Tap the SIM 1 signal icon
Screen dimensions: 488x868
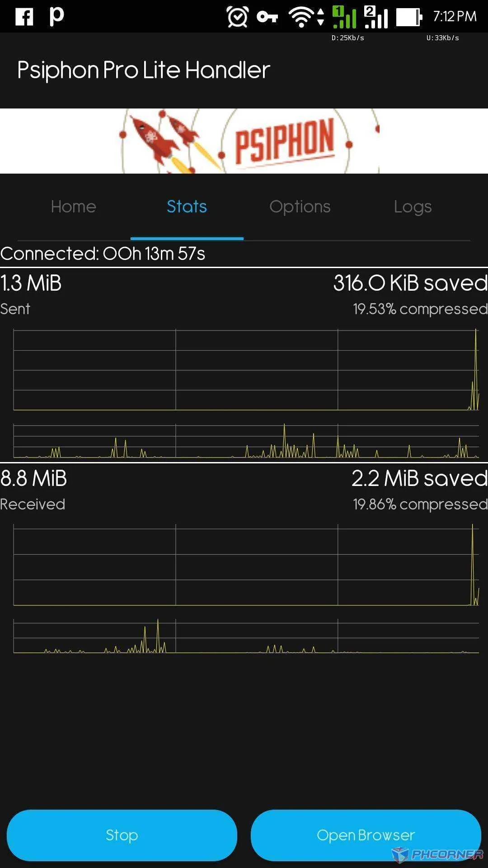click(344, 17)
